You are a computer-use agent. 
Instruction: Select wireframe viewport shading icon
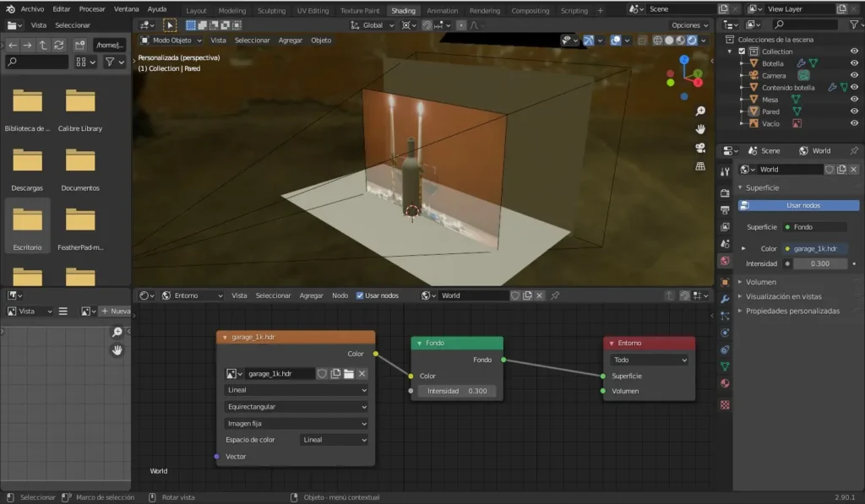point(657,41)
